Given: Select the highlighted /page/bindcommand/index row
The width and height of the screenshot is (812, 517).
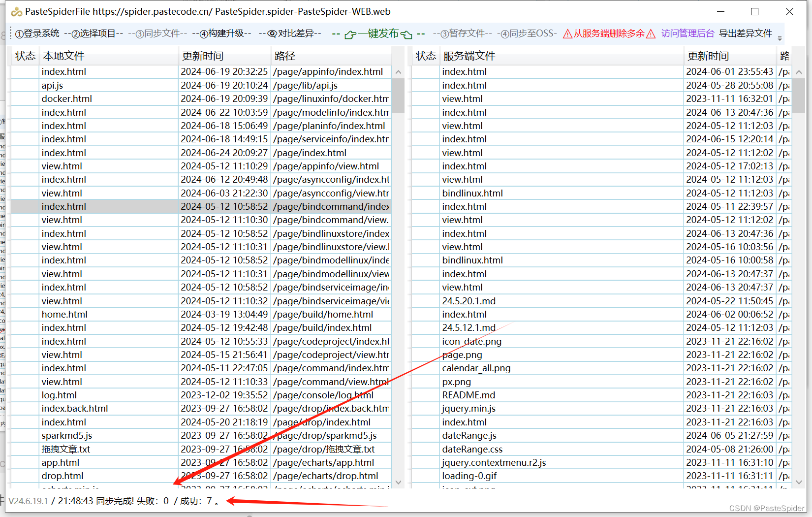Looking at the screenshot, I should click(x=201, y=206).
